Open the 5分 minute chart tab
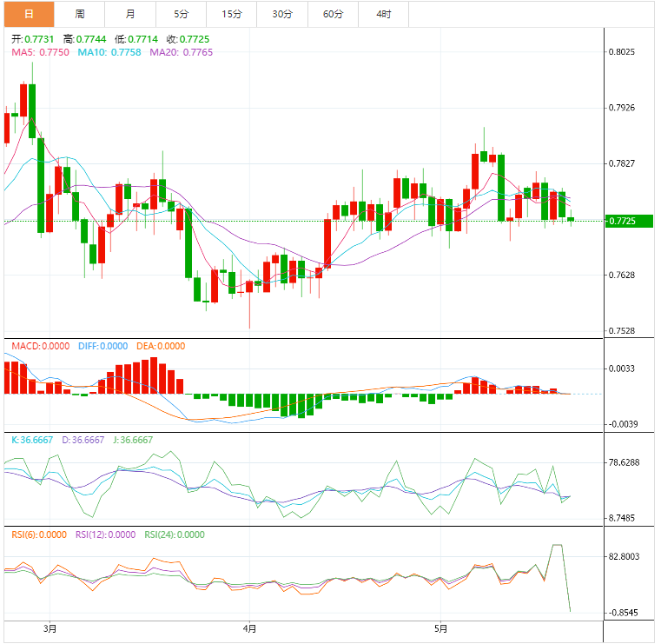 point(181,14)
